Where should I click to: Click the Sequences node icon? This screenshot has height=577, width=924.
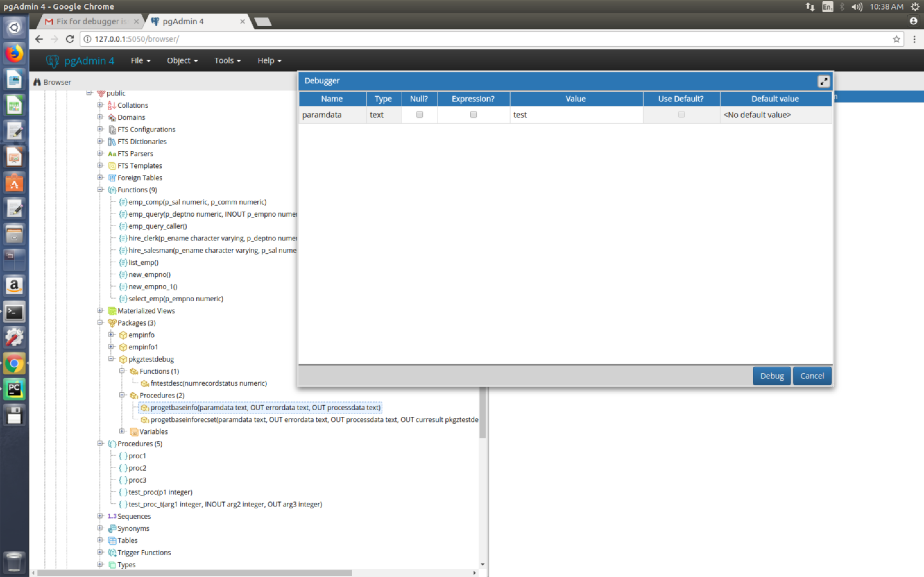coord(112,516)
